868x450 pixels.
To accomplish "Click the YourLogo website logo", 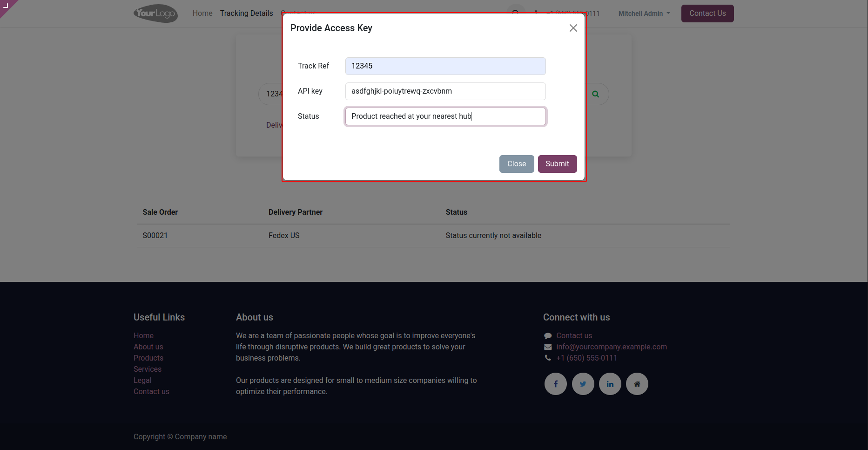I will tap(155, 14).
